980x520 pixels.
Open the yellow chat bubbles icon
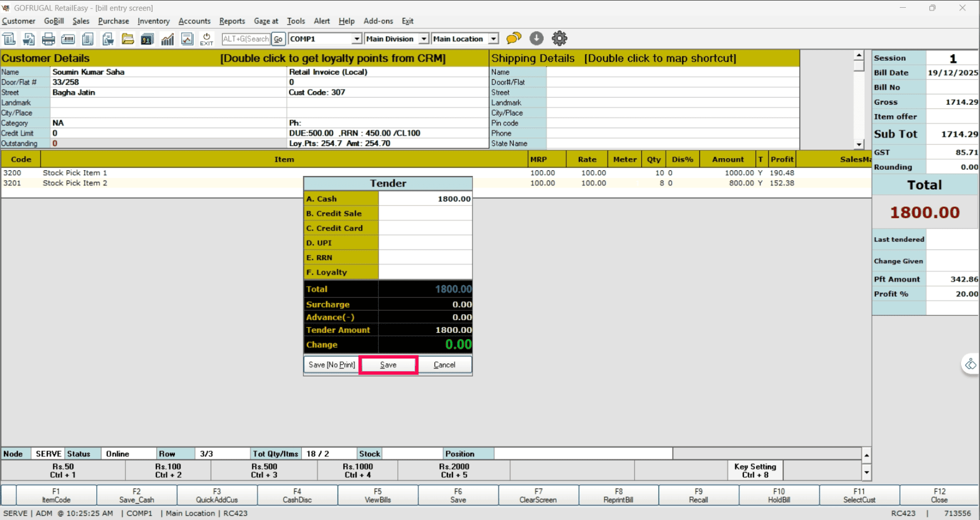[514, 38]
